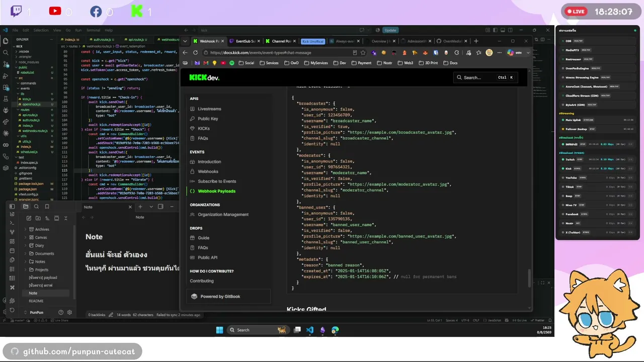
Task: Expand the Diary folder in Obsidian
Action: point(39,245)
